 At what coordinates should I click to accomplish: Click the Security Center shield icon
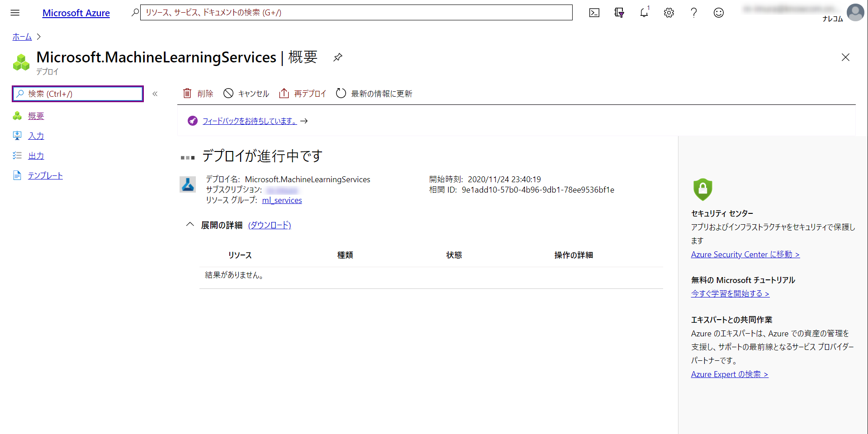click(x=702, y=189)
